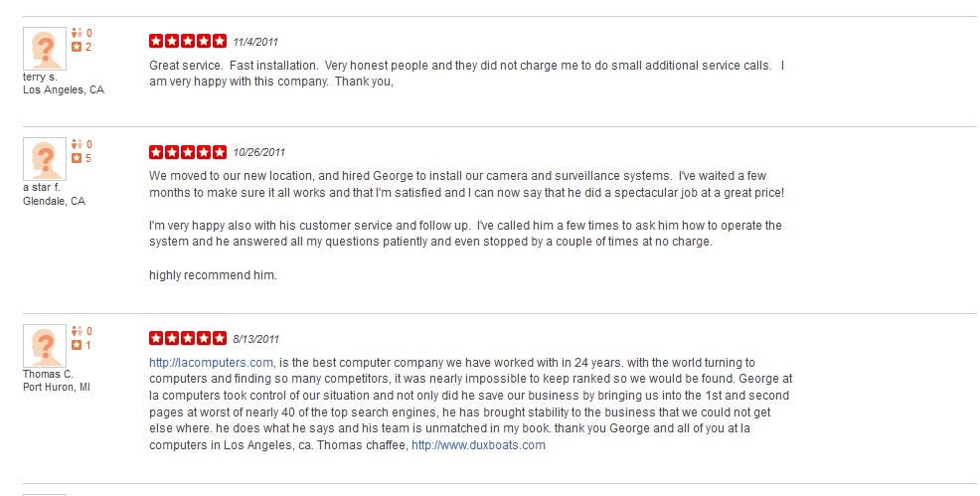Screen dimensions: 980x496
Task: Open the lacomputers.com link
Action: pyautogui.click(x=211, y=363)
